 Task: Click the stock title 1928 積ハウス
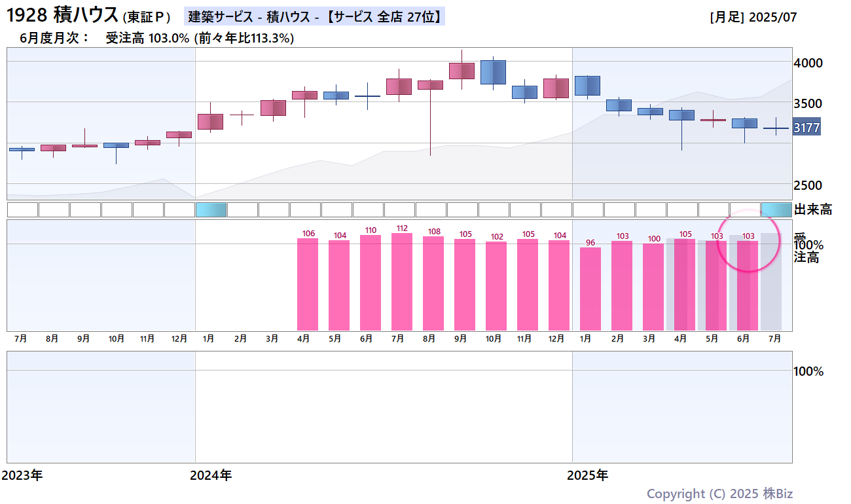pyautogui.click(x=62, y=15)
